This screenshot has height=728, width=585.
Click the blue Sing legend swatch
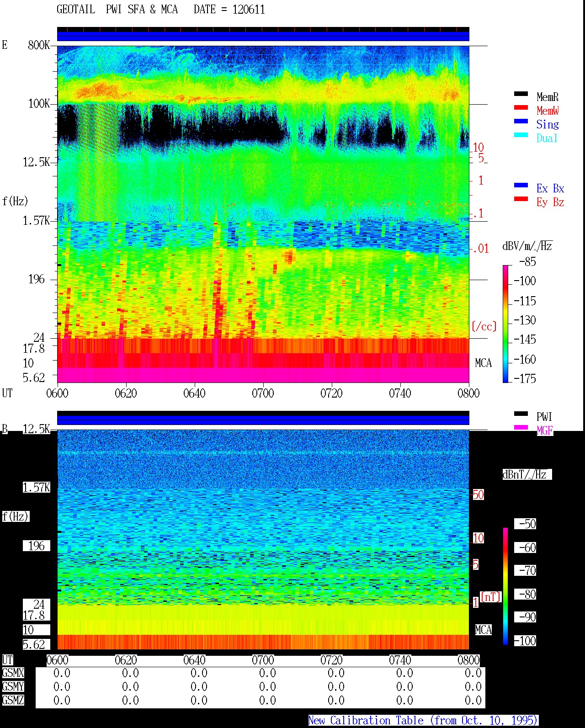[x=521, y=122]
